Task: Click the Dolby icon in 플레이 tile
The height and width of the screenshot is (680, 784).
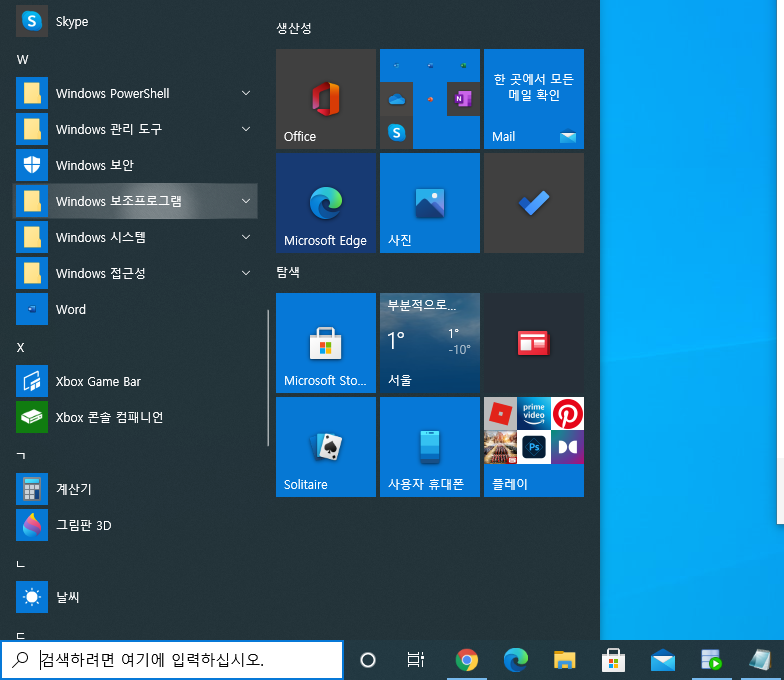Action: pyautogui.click(x=568, y=447)
